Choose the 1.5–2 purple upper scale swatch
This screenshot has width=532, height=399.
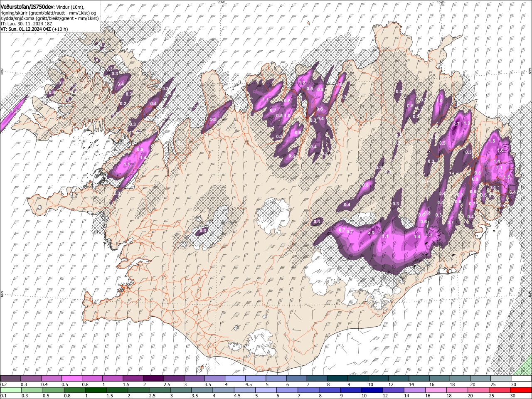tap(133, 378)
